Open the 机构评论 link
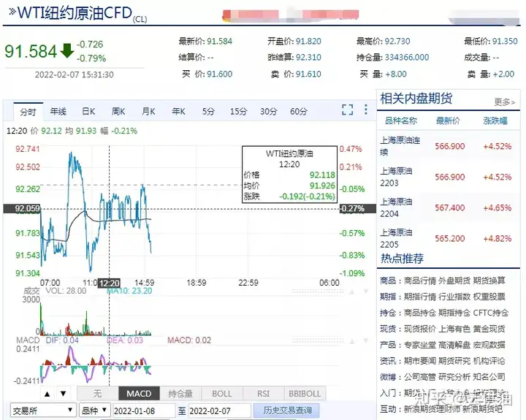Viewport: 526px width, 420px height. pyautogui.click(x=489, y=361)
